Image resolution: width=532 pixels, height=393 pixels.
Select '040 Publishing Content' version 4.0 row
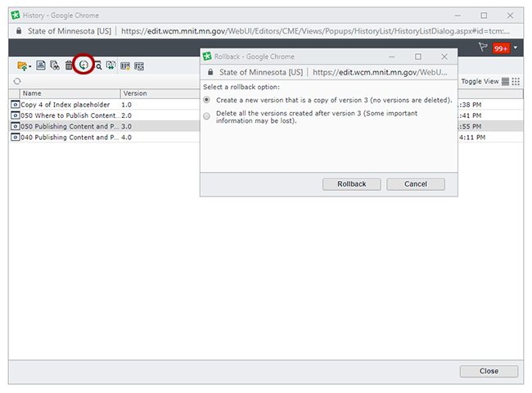[x=65, y=137]
